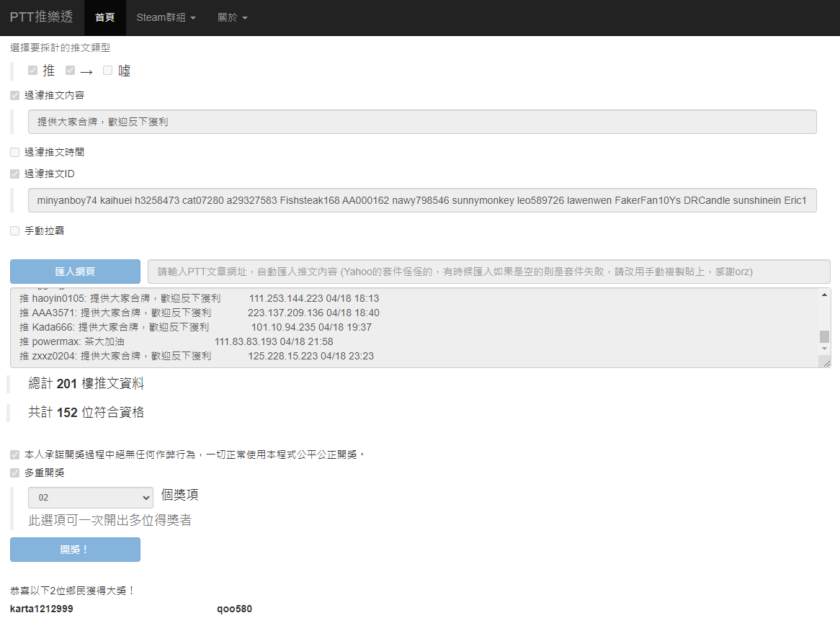This screenshot has height=618, width=840.
Task: Toggle the 過濾推文內容 checkbox
Action: click(x=15, y=95)
